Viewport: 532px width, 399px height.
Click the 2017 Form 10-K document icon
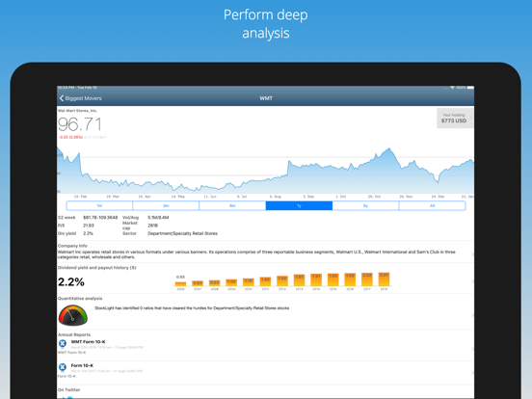63,367
